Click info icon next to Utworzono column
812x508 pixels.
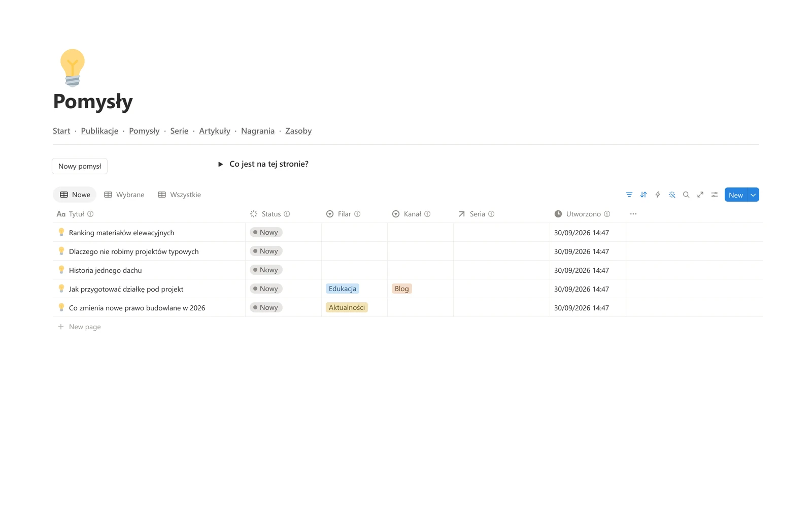click(607, 214)
